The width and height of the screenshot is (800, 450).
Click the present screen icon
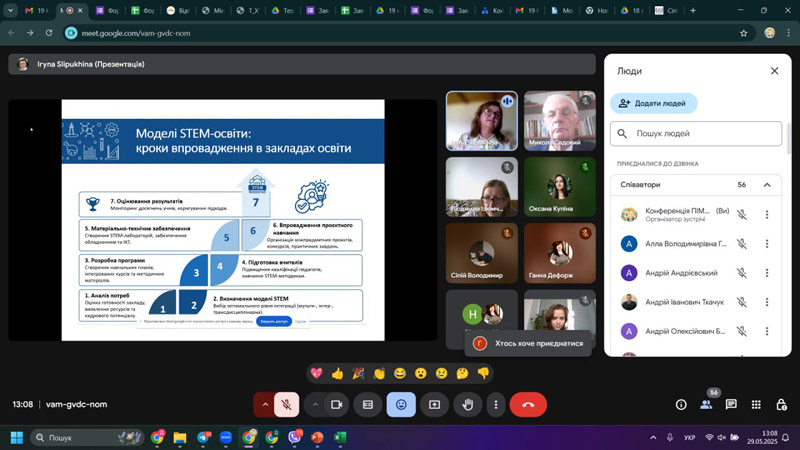434,404
